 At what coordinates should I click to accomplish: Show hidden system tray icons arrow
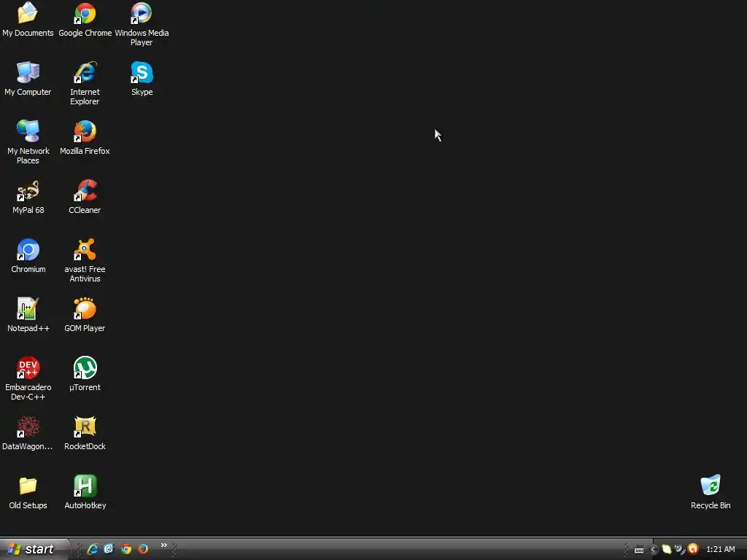click(654, 550)
